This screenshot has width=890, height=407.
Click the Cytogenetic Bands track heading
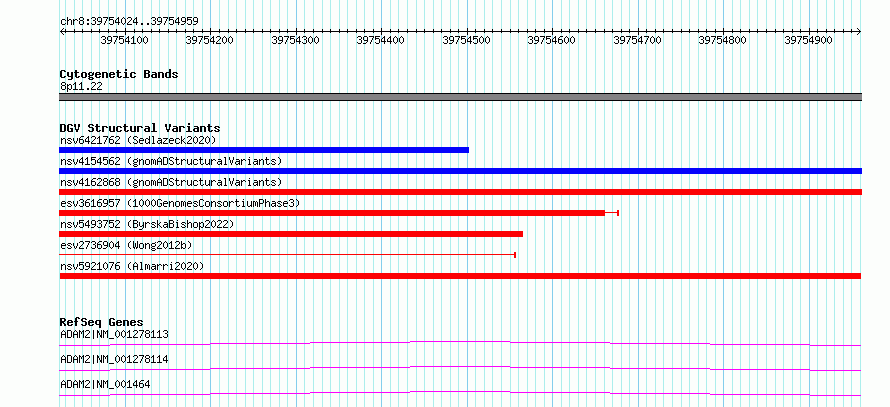click(119, 74)
